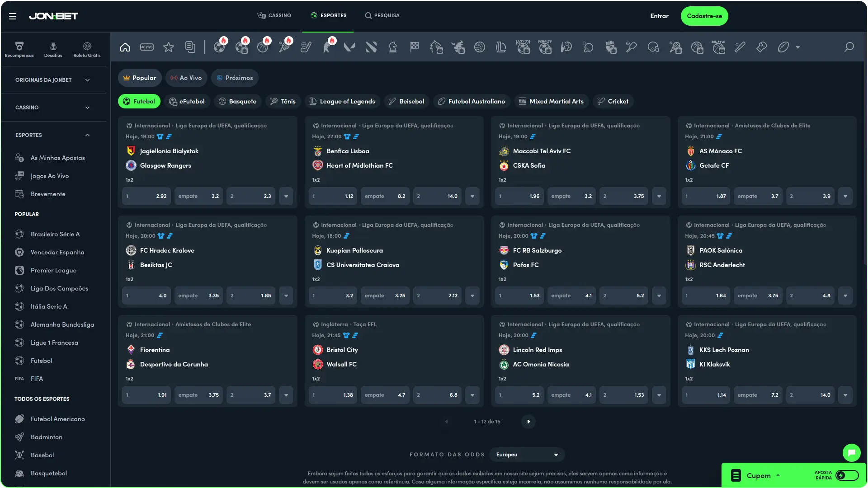Open favorites star icon

pos(169,47)
